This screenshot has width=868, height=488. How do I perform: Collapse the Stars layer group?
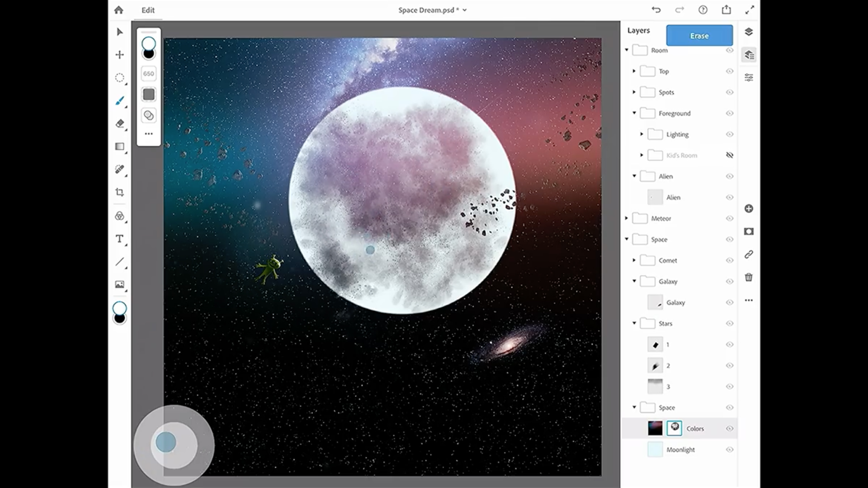coord(634,323)
